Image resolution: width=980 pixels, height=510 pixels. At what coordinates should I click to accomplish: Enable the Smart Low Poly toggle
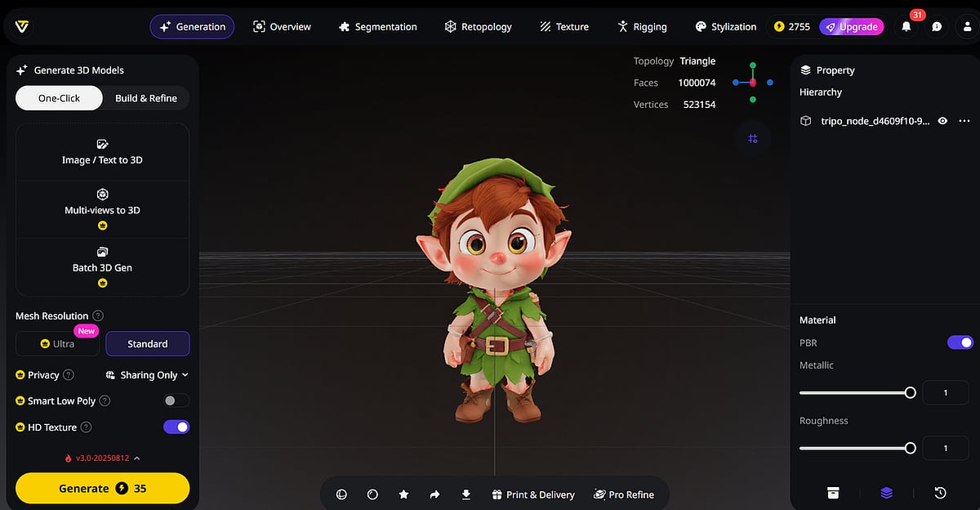point(176,400)
